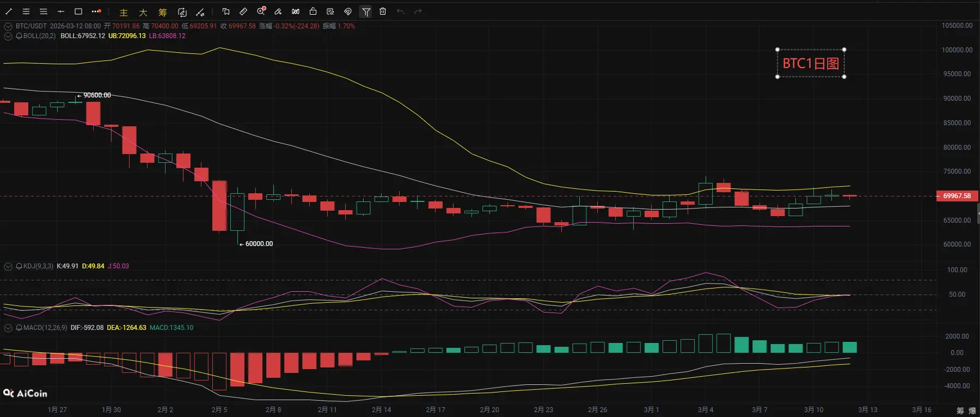Image resolution: width=980 pixels, height=417 pixels.
Task: Click the D:49.84 value
Action: click(x=93, y=266)
